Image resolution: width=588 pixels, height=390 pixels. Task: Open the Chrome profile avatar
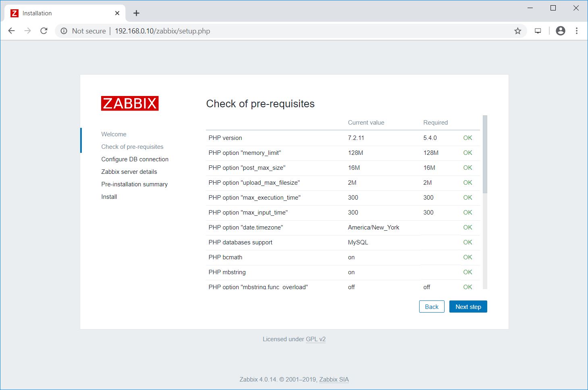560,31
